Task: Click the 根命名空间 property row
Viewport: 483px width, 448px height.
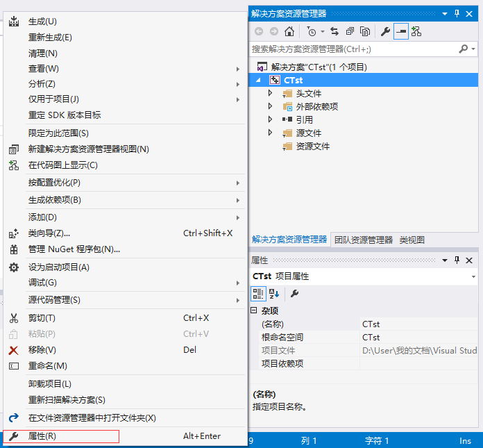Action: [x=368, y=338]
